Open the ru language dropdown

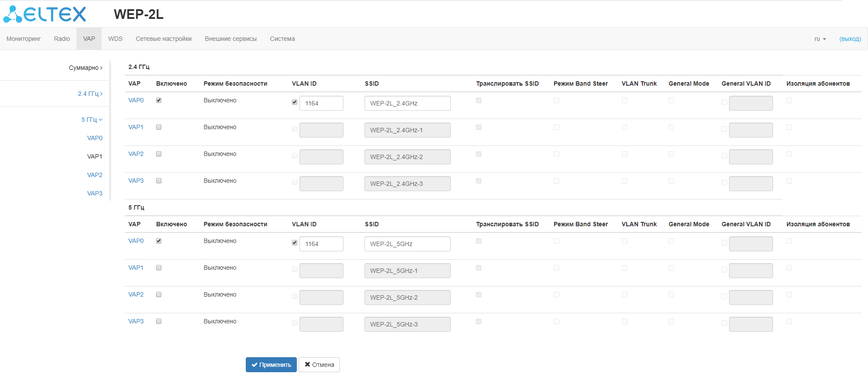coord(820,39)
